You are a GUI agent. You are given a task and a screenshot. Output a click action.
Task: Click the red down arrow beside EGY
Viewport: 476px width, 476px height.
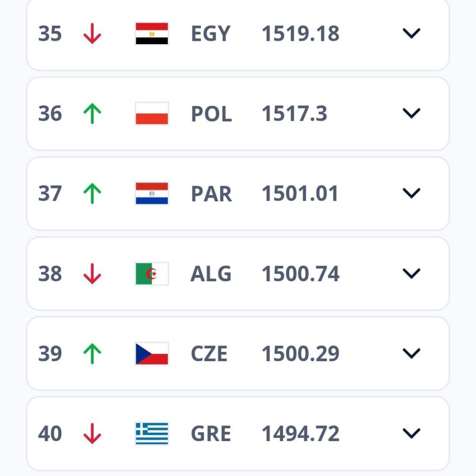(92, 34)
